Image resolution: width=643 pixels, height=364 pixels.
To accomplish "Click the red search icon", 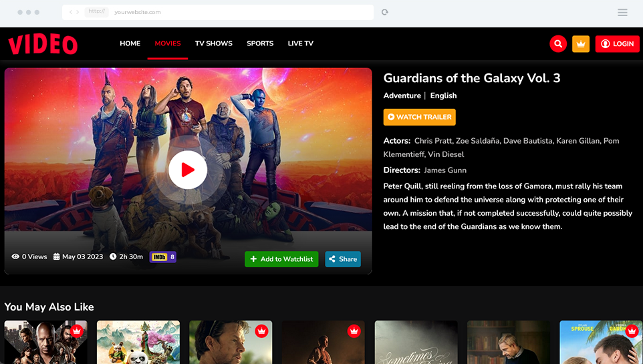I will point(558,44).
